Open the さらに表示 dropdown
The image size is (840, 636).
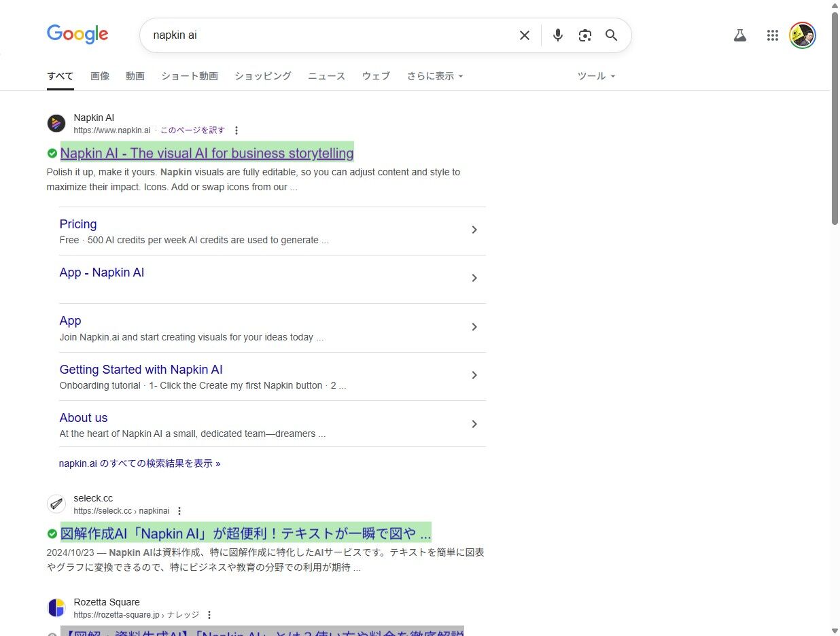click(435, 76)
